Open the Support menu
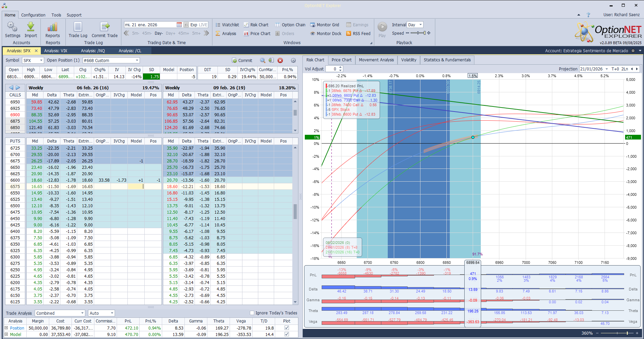Screen dimensions: 644x339 (x=74, y=15)
